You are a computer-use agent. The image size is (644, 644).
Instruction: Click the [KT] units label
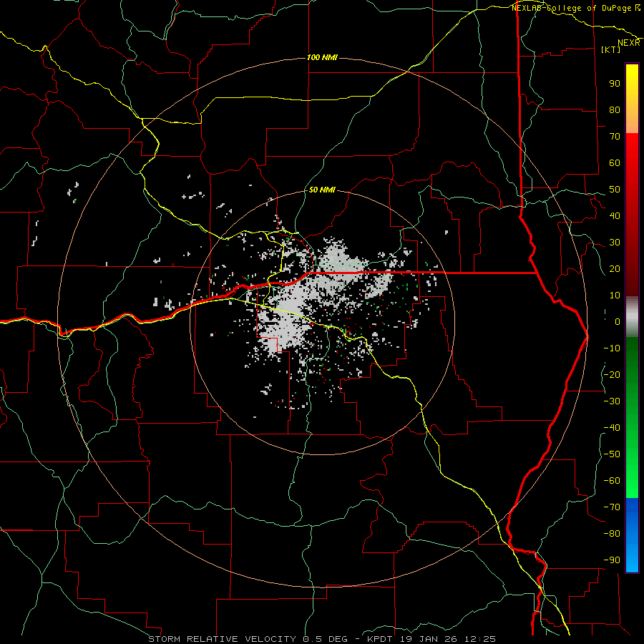pos(610,49)
